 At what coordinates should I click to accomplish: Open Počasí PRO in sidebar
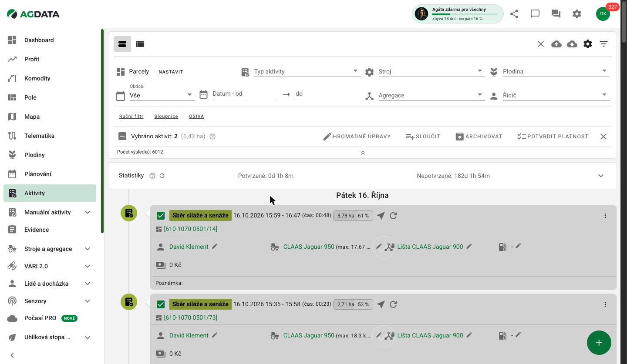click(50, 318)
